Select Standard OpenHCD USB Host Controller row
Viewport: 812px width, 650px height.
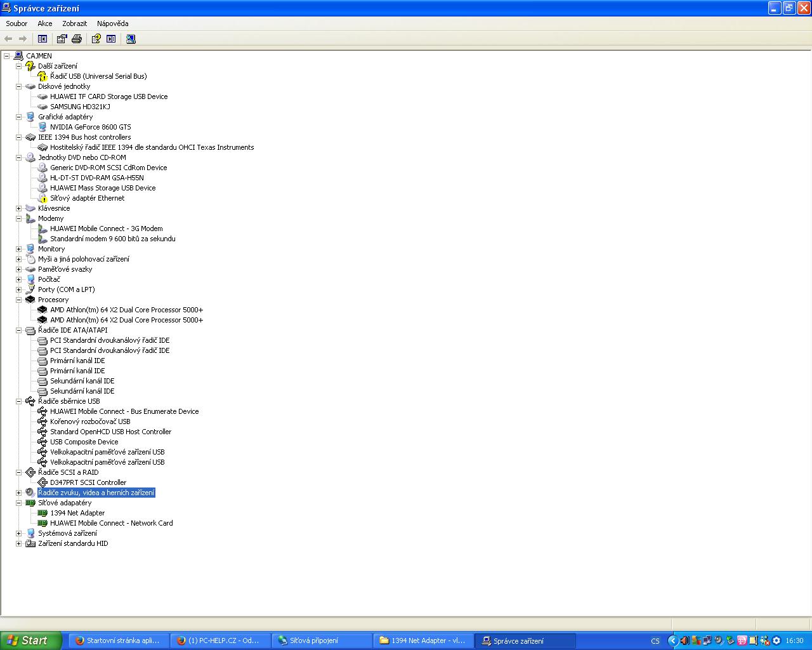click(x=111, y=432)
